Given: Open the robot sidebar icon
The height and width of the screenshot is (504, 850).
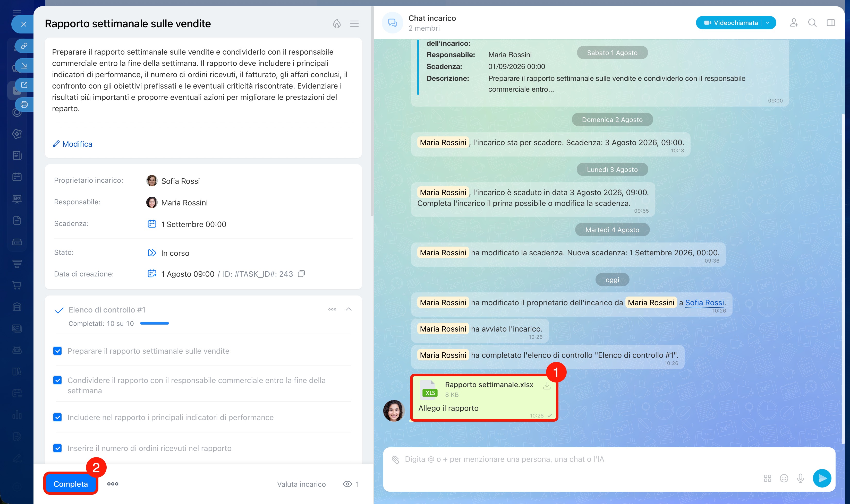Looking at the screenshot, I should pyautogui.click(x=17, y=350).
